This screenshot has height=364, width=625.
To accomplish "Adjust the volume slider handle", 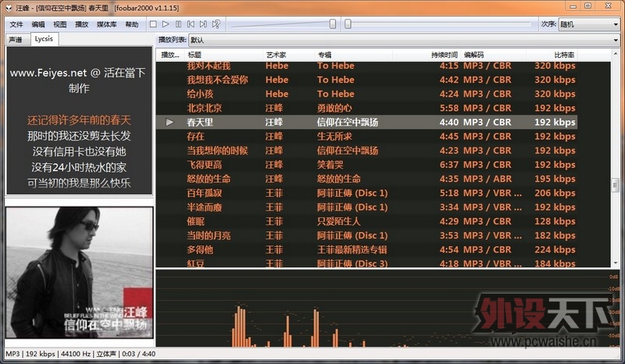I will (333, 24).
